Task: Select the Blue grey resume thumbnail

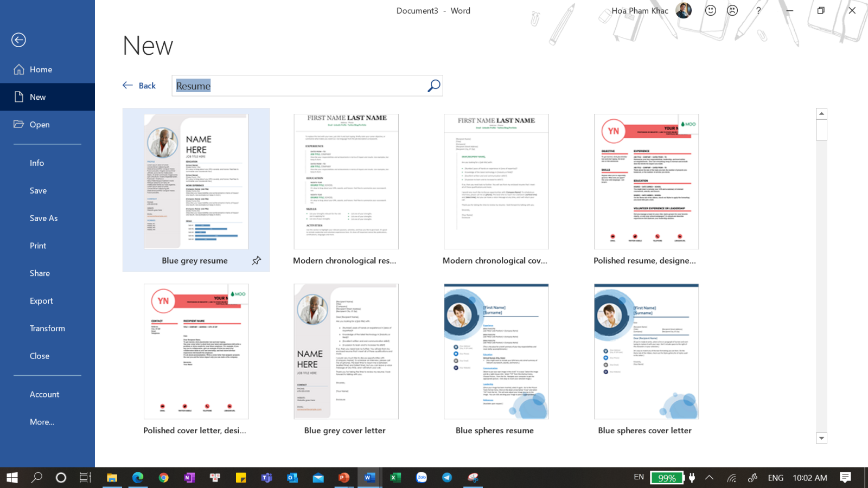Action: tap(196, 182)
